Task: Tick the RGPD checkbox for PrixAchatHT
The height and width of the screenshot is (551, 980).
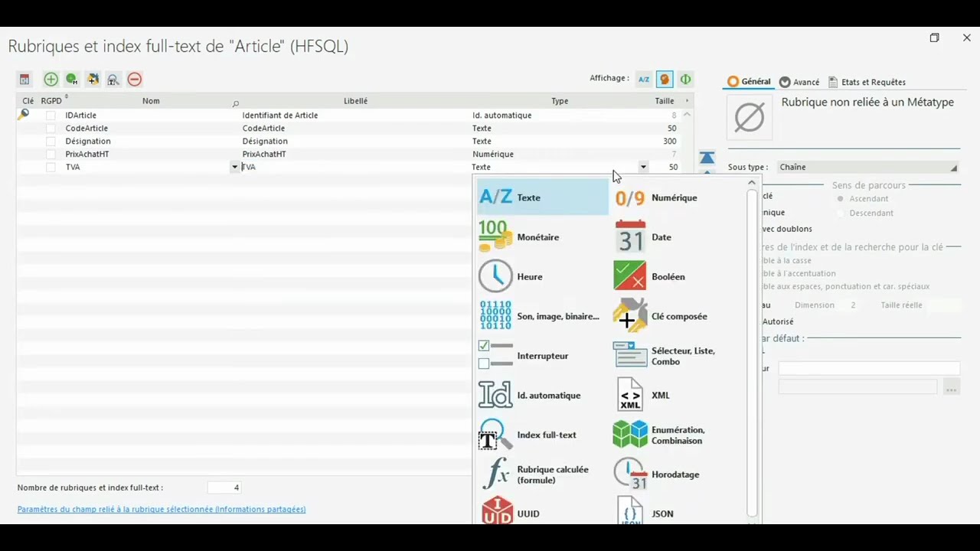Action: point(51,155)
